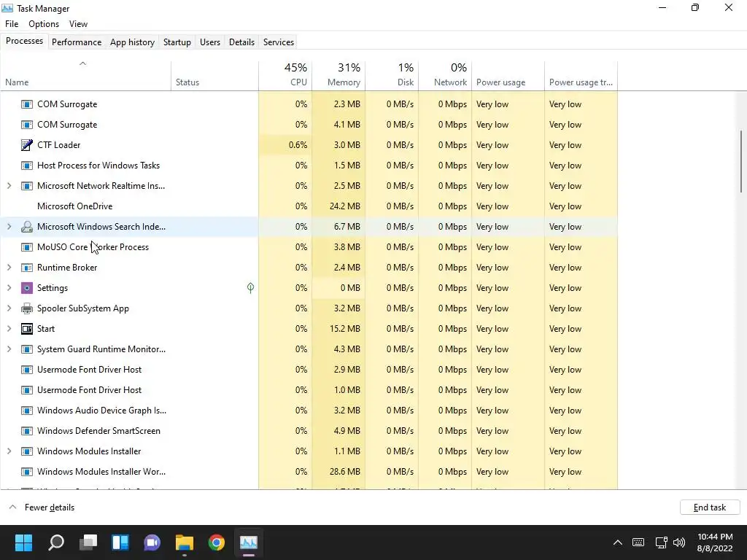This screenshot has height=560, width=747.
Task: Open the Windows Start menu on taskbar
Action: click(x=23, y=542)
